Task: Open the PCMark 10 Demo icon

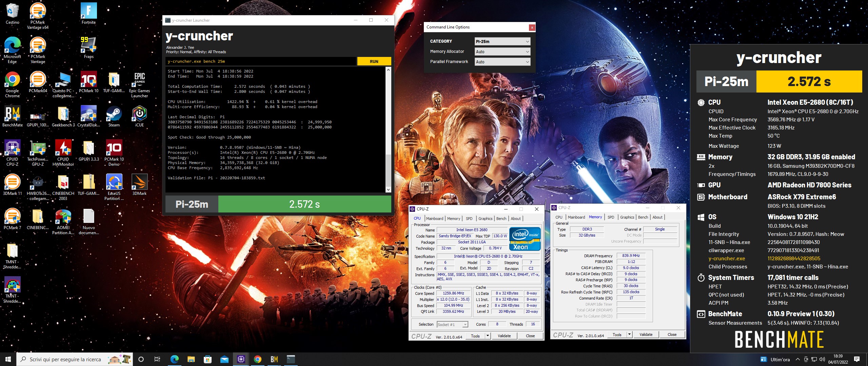Action: [114, 153]
